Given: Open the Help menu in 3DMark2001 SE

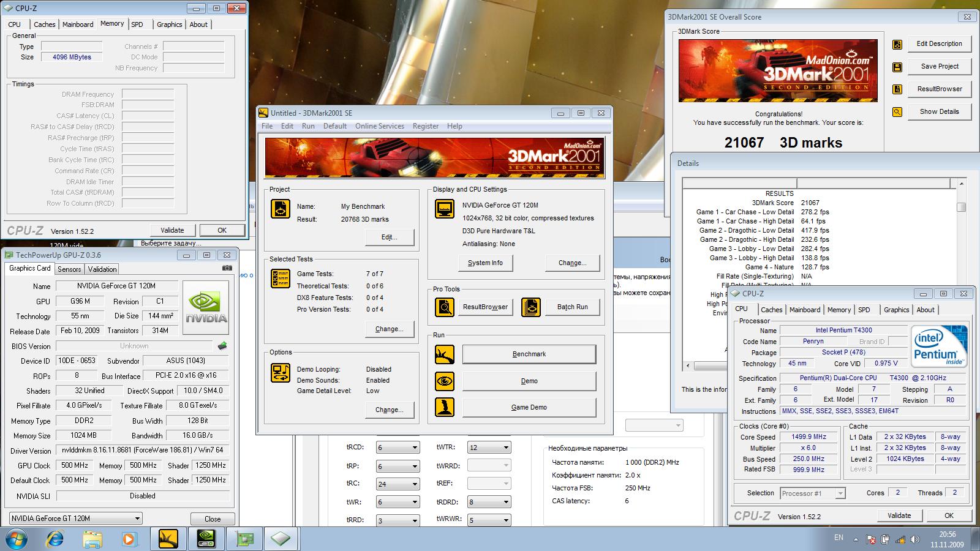Looking at the screenshot, I should point(454,126).
